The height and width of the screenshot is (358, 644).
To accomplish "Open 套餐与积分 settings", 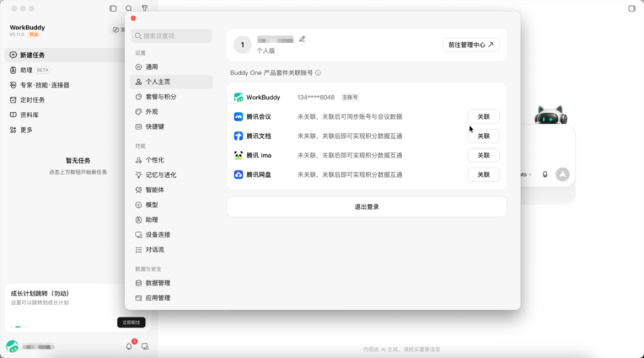I will tap(171, 97).
